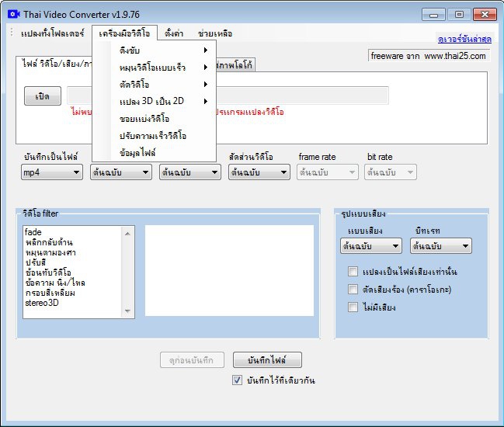
Task: Click filter list scroll down arrow
Action: coord(127,311)
